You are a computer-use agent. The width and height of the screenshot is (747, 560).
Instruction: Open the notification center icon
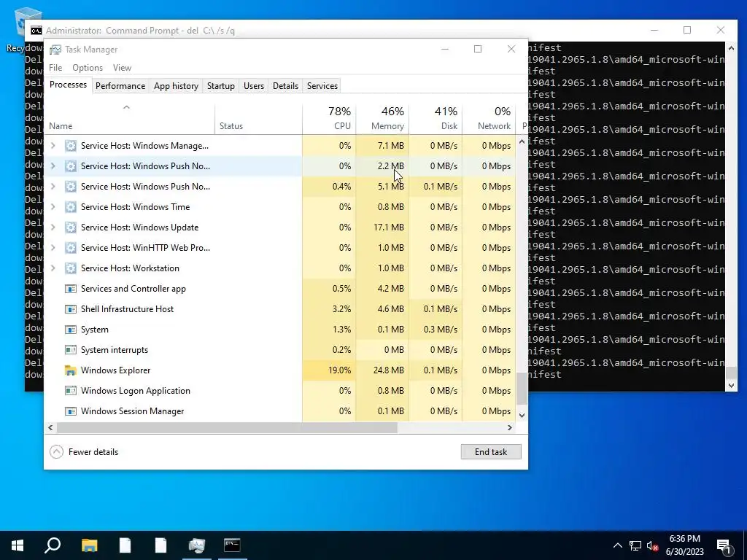724,545
